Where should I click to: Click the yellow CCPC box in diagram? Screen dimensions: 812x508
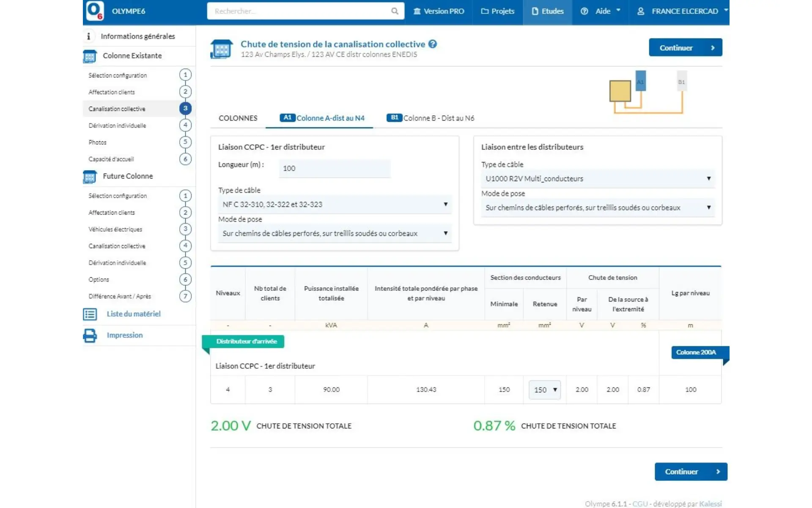pyautogui.click(x=620, y=91)
